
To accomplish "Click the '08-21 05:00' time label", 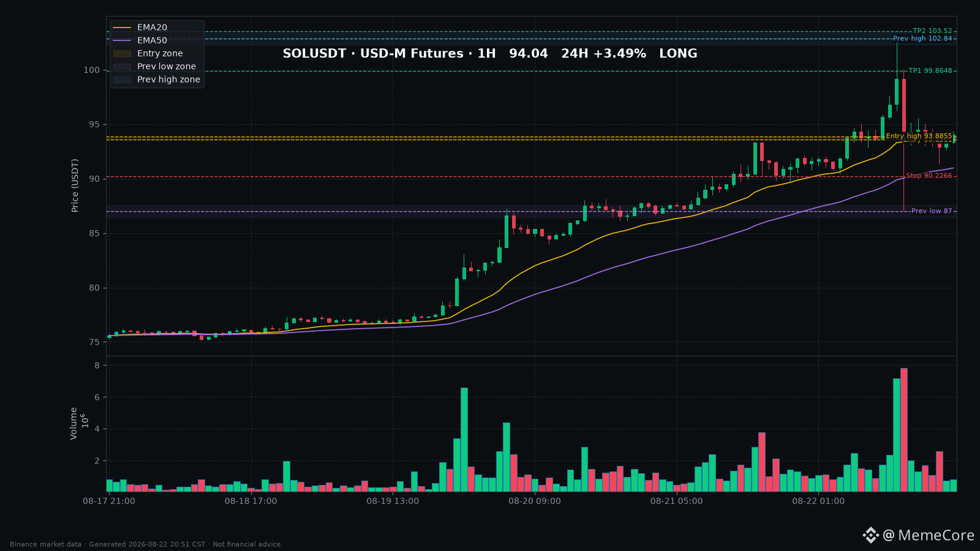I will [676, 501].
